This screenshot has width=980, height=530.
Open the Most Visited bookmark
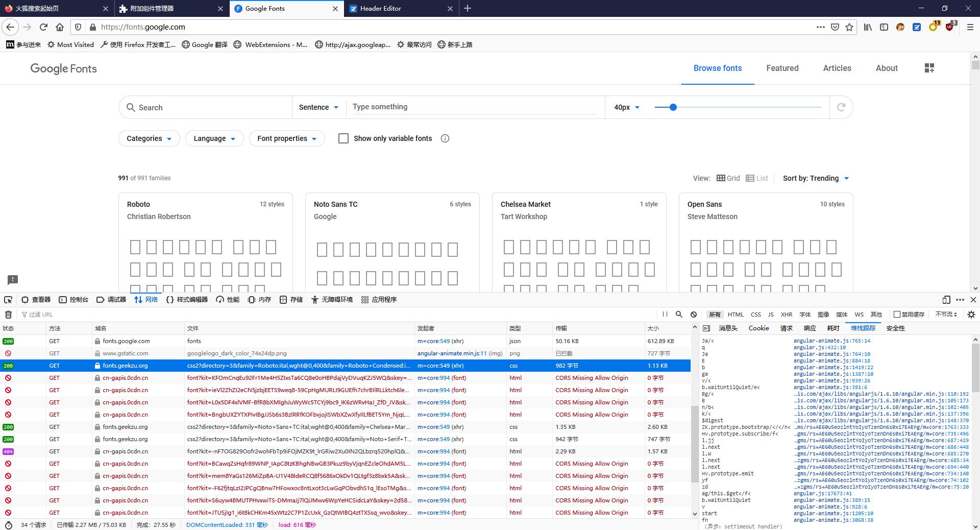[70, 44]
